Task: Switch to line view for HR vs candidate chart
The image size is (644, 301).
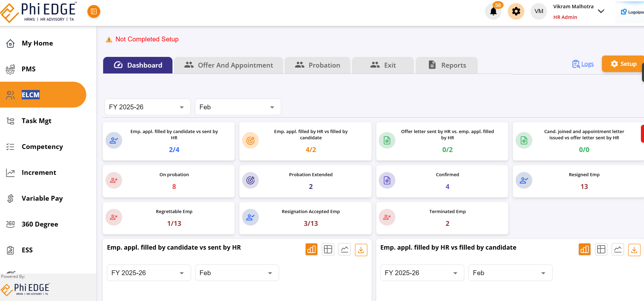Action: [x=617, y=249]
